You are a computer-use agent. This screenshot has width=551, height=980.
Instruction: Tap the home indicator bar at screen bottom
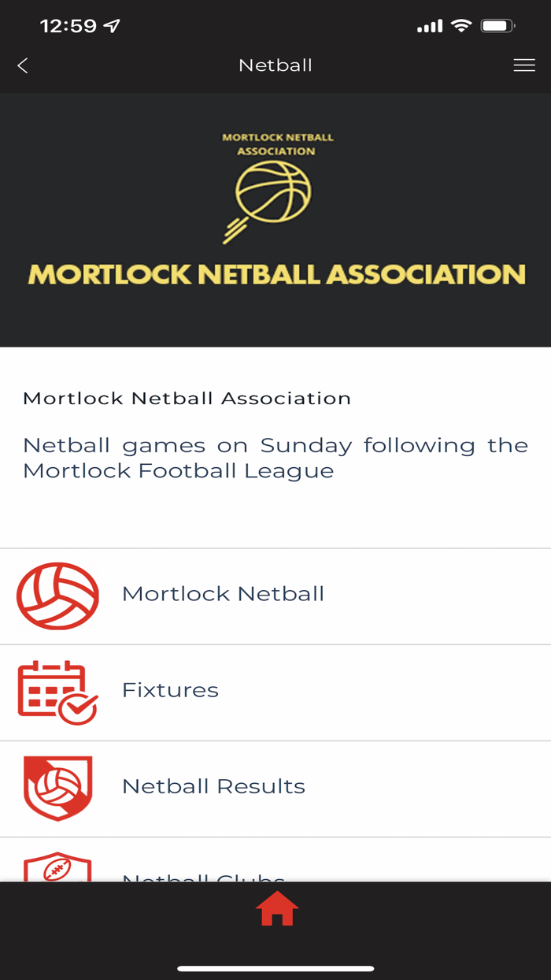[x=275, y=967]
